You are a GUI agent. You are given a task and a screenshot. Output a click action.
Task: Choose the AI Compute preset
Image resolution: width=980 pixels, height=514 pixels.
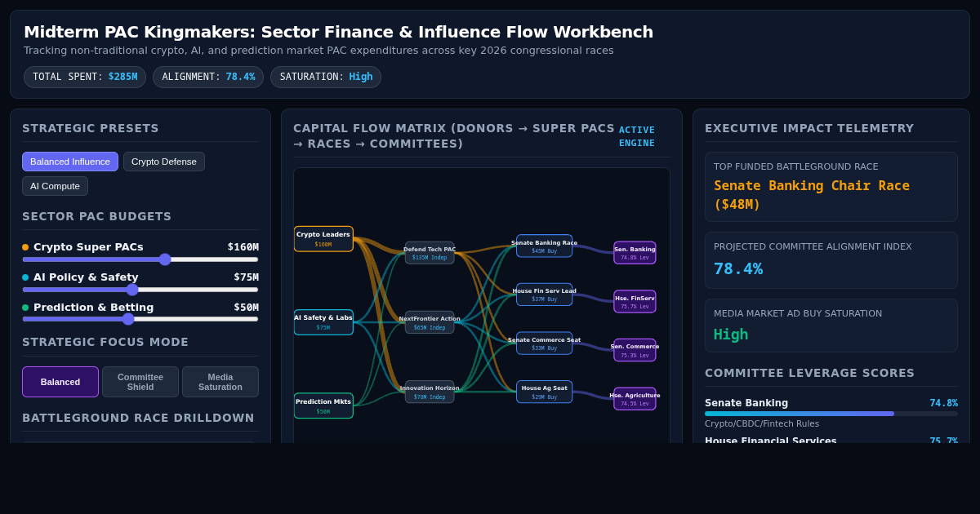click(55, 186)
